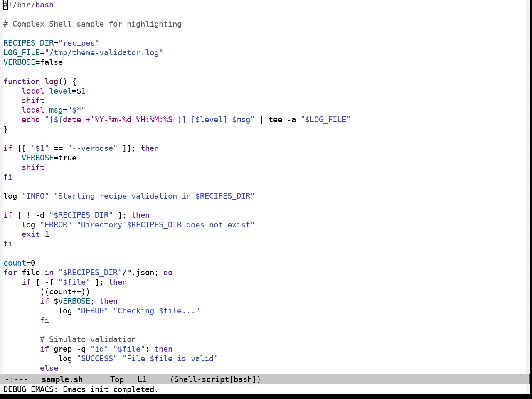Click the -:--- buffer status flags in mode line
Image resolution: width=532 pixels, height=399 pixels.
click(16, 379)
